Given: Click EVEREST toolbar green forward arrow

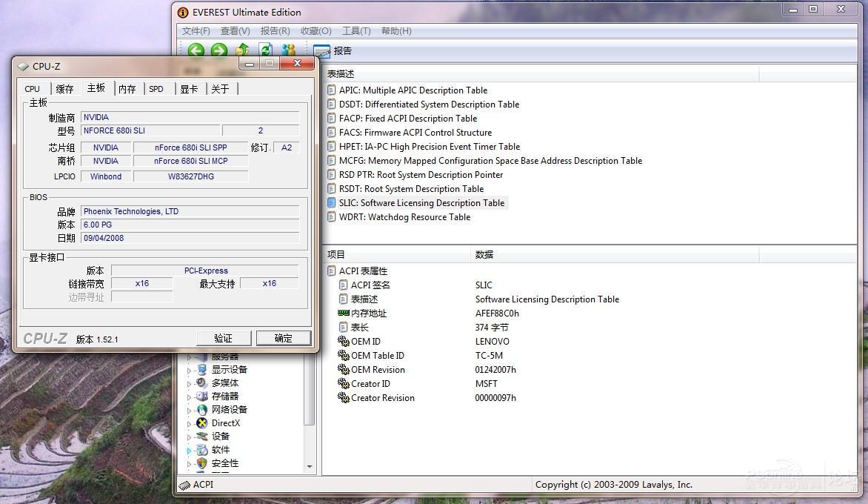Looking at the screenshot, I should click(219, 50).
